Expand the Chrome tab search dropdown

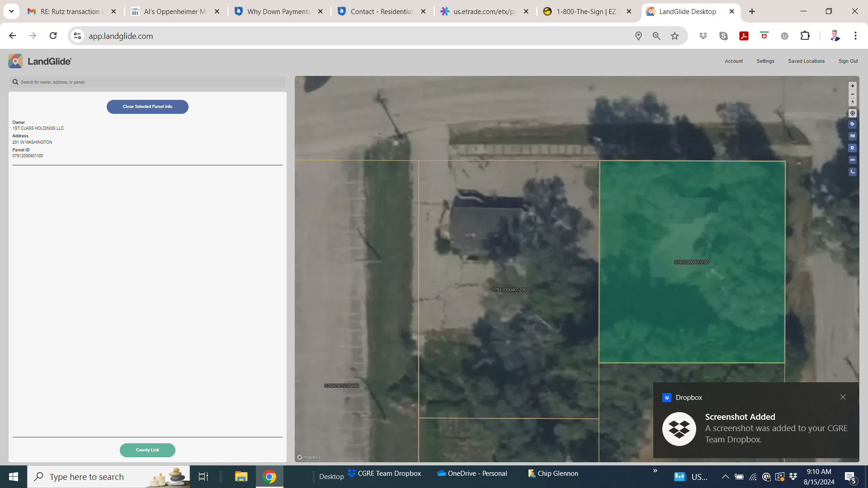[11, 11]
